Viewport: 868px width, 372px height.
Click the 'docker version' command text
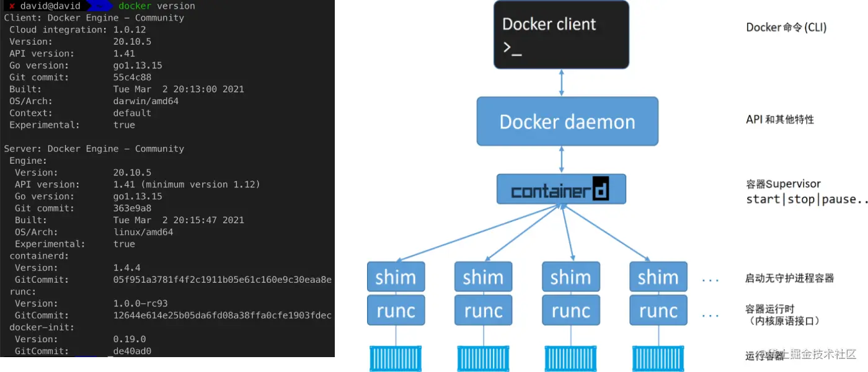coord(157,6)
